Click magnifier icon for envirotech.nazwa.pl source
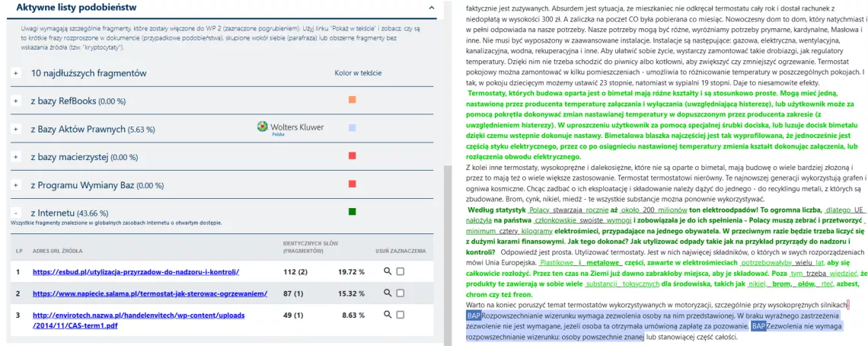Viewport: 868px width, 346px height. [x=388, y=315]
